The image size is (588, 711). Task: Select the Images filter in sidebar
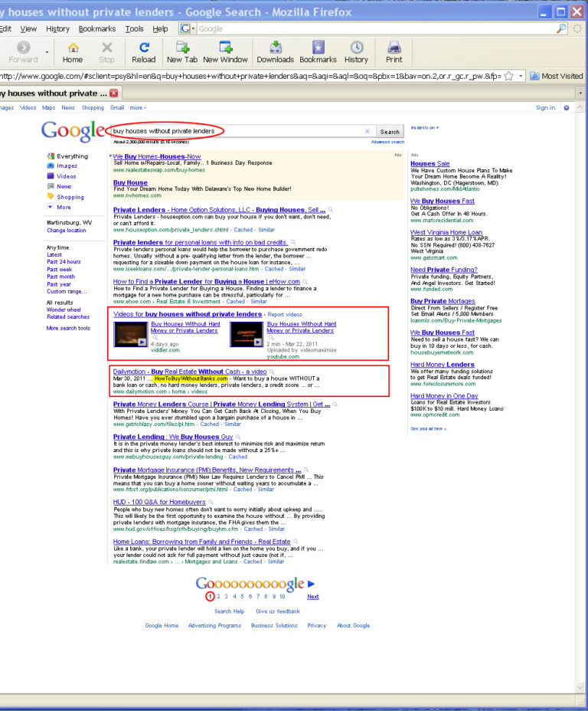67,166
